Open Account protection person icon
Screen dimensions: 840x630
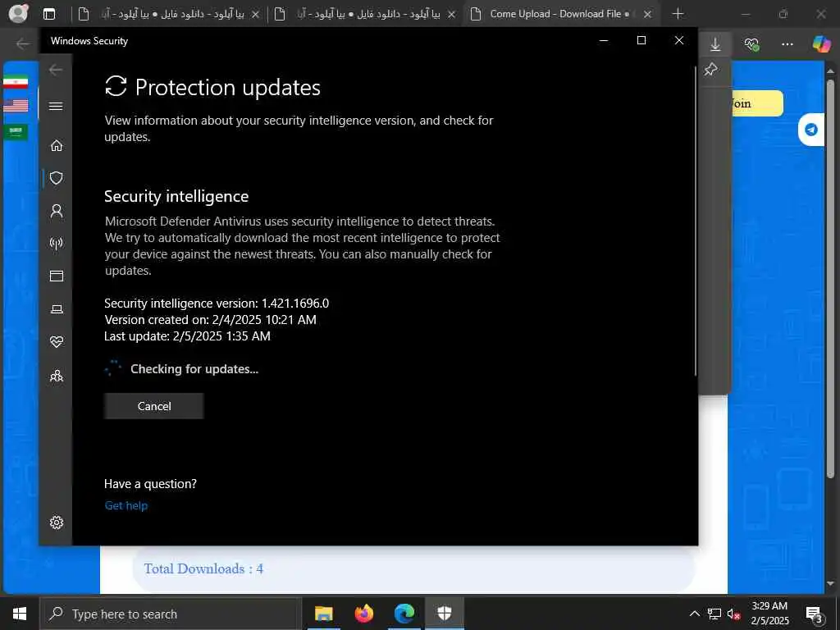coord(57,211)
